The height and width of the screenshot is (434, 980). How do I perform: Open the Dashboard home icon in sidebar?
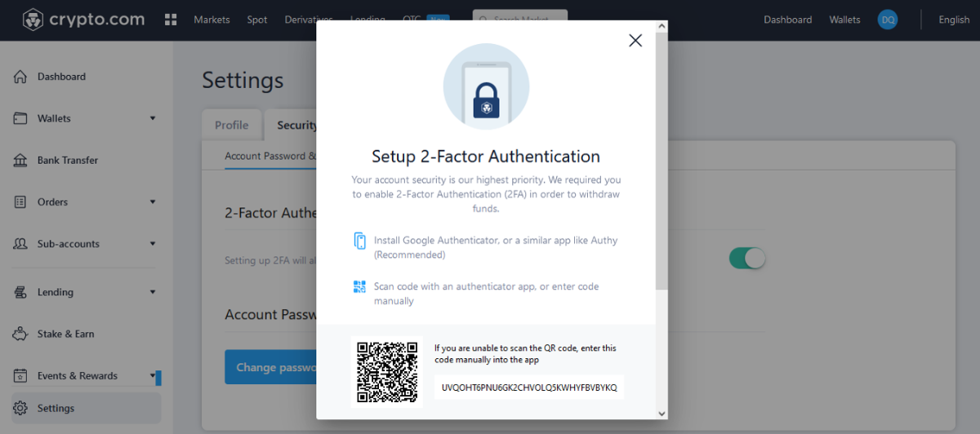pyautogui.click(x=20, y=77)
